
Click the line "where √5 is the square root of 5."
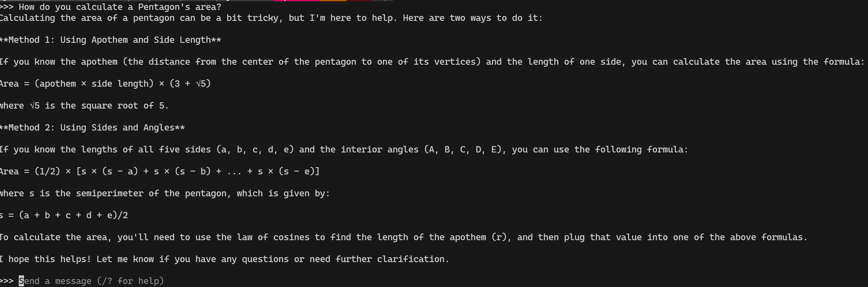[84, 105]
